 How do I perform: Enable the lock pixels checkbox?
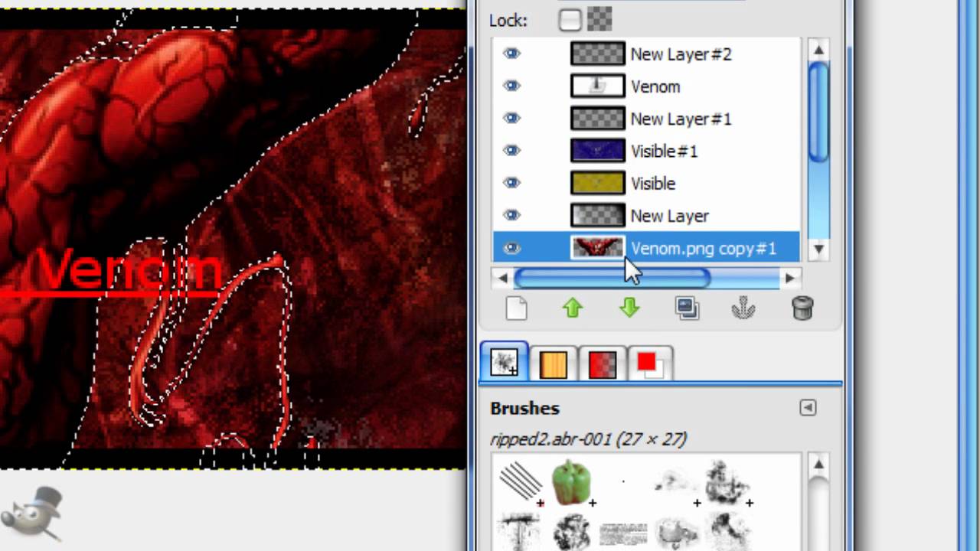tap(570, 20)
